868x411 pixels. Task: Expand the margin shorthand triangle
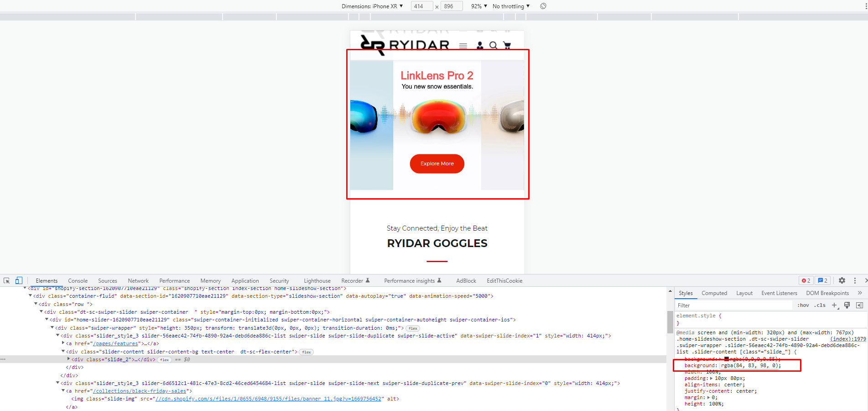[708, 397]
